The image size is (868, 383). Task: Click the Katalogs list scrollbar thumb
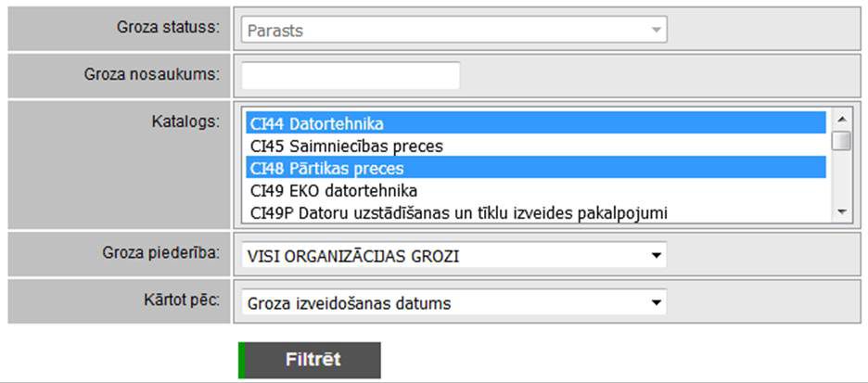[841, 141]
